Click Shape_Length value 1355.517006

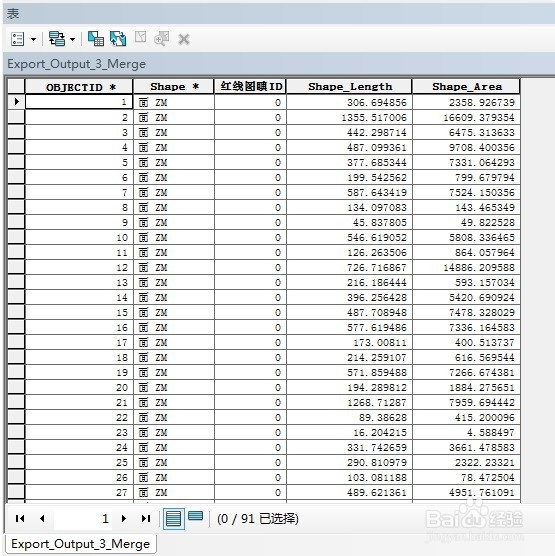(374, 117)
